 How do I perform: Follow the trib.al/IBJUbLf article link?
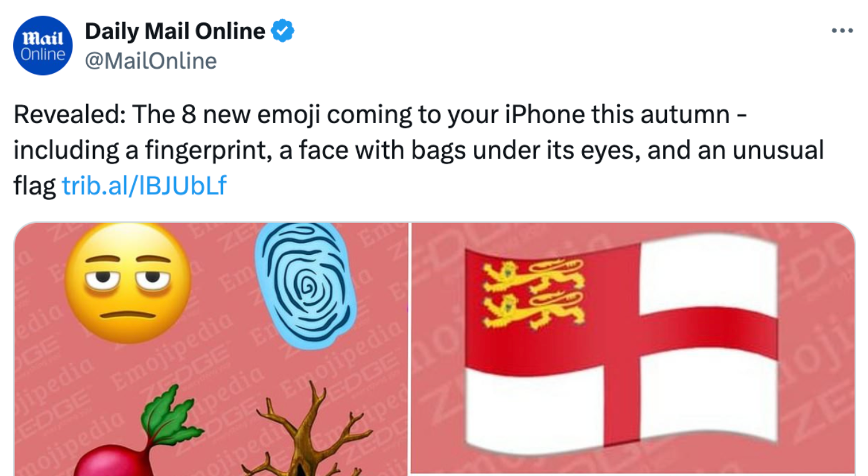(x=144, y=186)
